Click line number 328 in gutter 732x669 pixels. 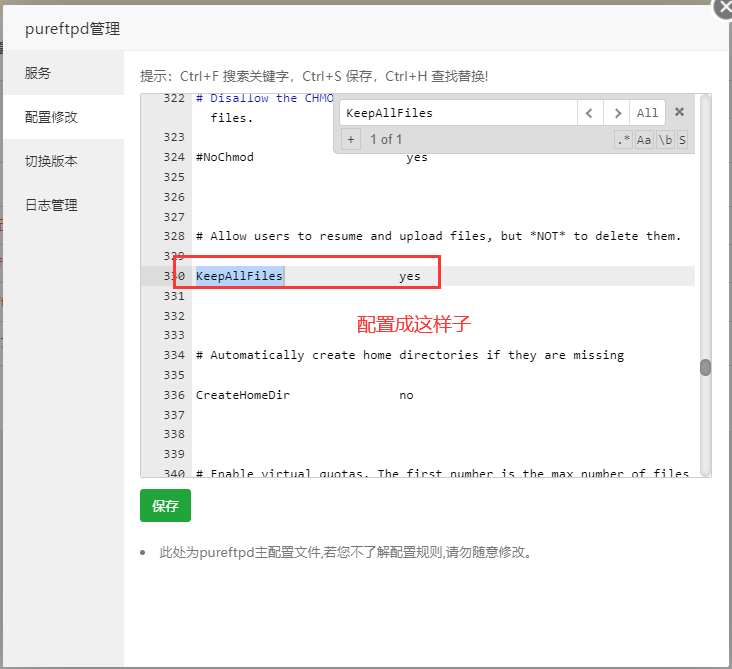point(174,236)
